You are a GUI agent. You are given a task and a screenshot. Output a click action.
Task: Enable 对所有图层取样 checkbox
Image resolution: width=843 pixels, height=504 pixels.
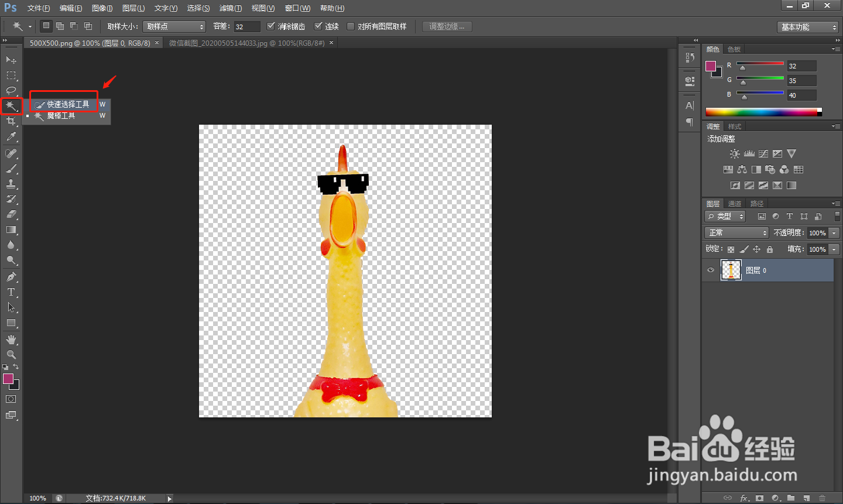pyautogui.click(x=351, y=26)
